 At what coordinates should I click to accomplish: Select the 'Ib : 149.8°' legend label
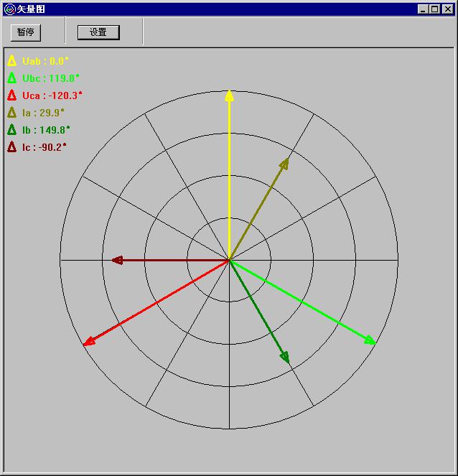(x=46, y=131)
